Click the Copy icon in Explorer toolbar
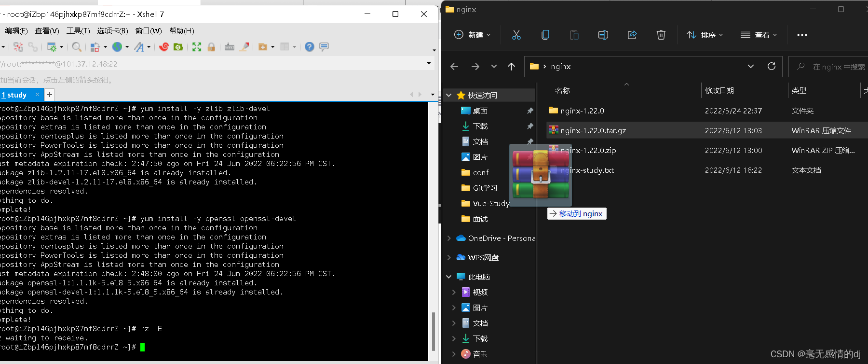868x364 pixels. click(x=545, y=35)
